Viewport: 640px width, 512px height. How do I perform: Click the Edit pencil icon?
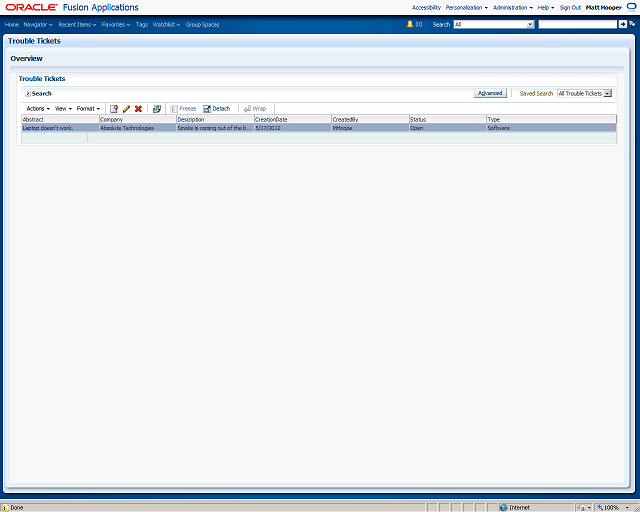[126, 109]
